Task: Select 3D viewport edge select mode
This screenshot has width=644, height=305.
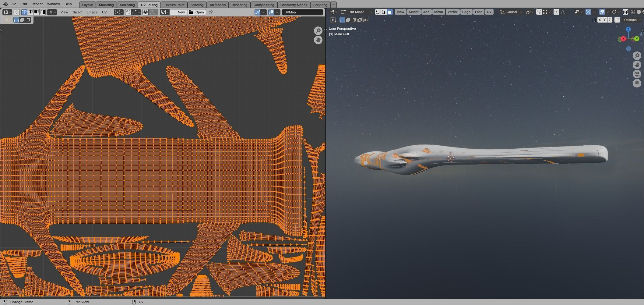Action: (x=384, y=12)
